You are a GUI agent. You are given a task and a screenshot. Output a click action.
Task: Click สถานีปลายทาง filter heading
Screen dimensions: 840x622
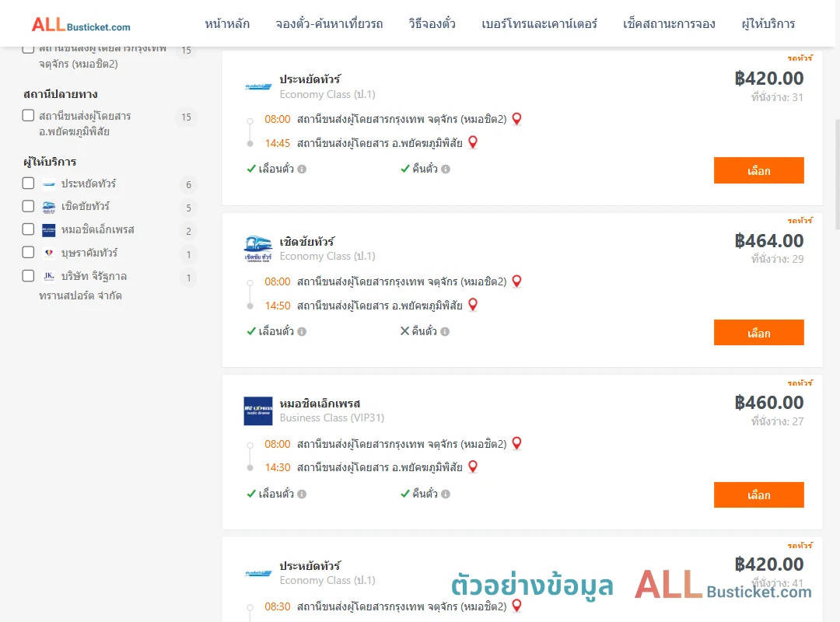tap(61, 94)
